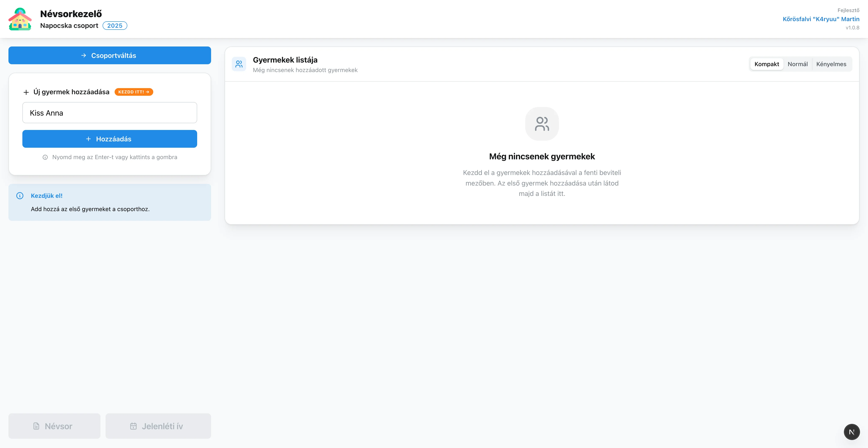Image resolution: width=868 pixels, height=448 pixels.
Task: Click the Új gyermek hozzáadása heading text
Action: coord(71,92)
